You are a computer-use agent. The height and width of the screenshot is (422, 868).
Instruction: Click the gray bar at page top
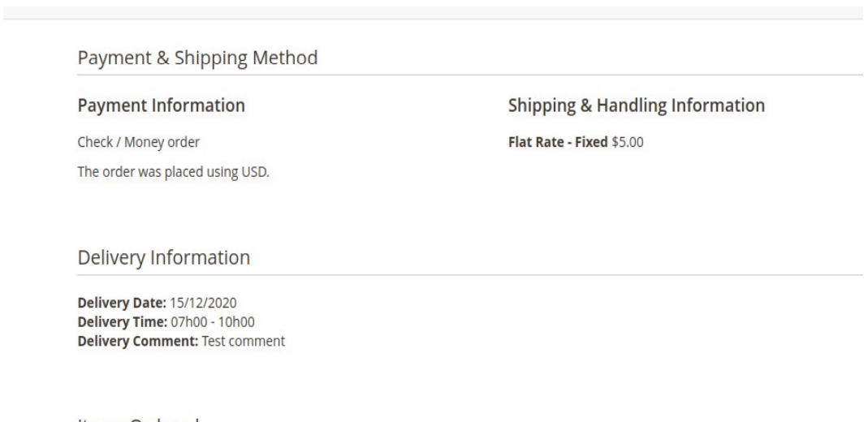434,12
